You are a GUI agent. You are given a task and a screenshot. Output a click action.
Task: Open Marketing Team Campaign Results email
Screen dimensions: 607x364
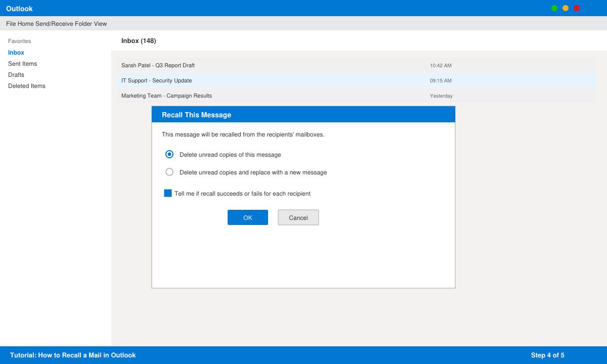357,96
